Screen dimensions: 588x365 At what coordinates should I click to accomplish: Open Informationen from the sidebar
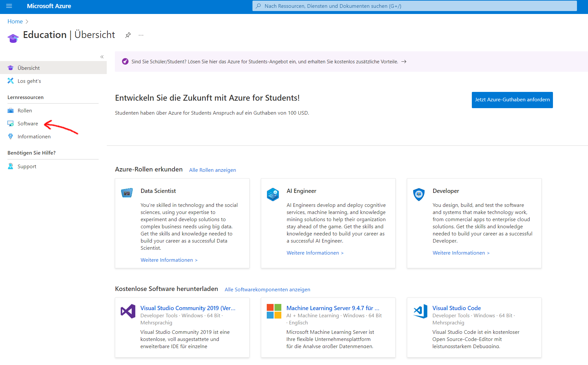pyautogui.click(x=34, y=136)
